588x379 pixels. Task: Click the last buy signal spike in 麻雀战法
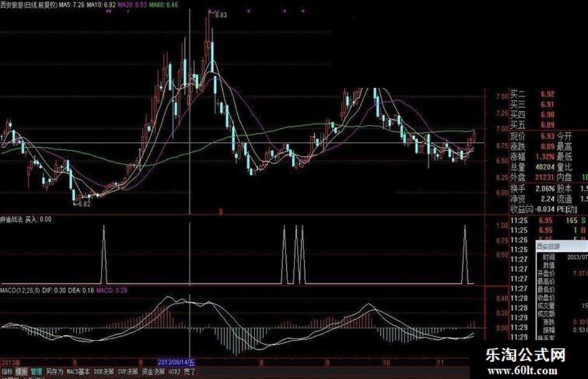coord(465,255)
